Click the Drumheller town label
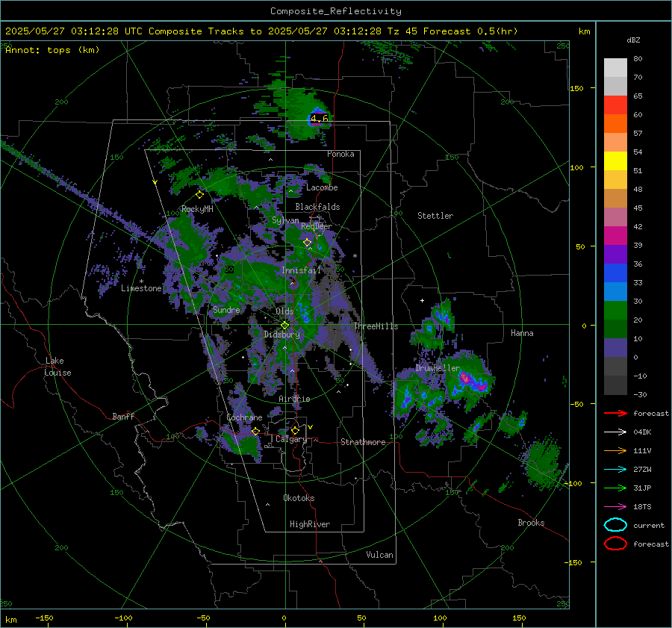Viewport: 672px width, 628px height. tap(438, 368)
